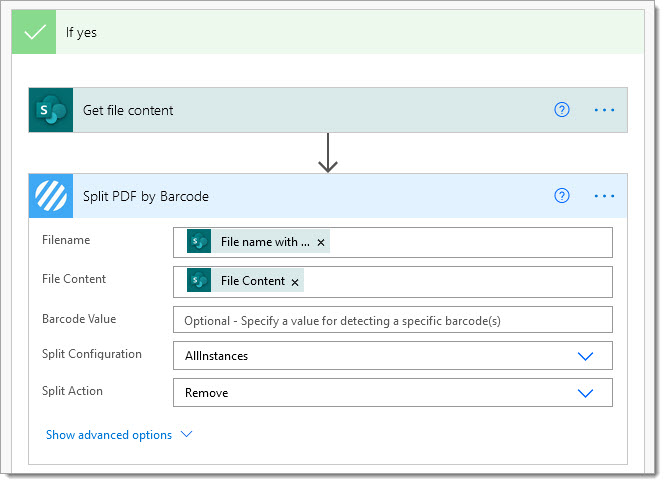This screenshot has width=665, height=484.
Task: Open help for Split PDF by Barcode
Action: coord(562,196)
